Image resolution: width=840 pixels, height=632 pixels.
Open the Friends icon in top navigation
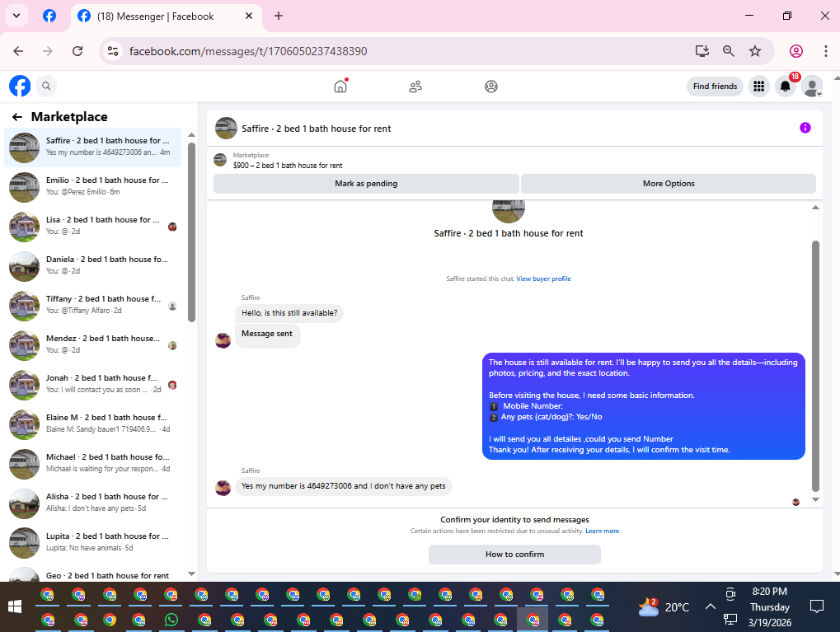tap(415, 87)
